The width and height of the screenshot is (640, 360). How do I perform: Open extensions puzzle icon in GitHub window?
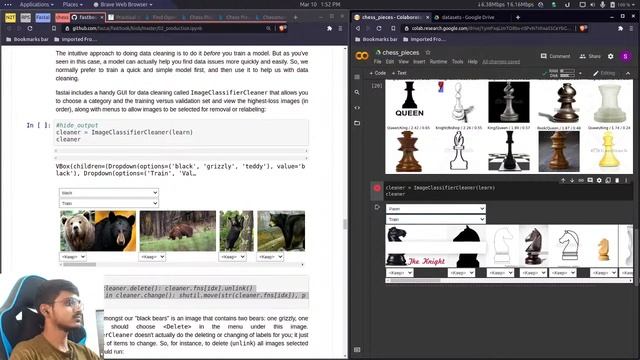329,29
